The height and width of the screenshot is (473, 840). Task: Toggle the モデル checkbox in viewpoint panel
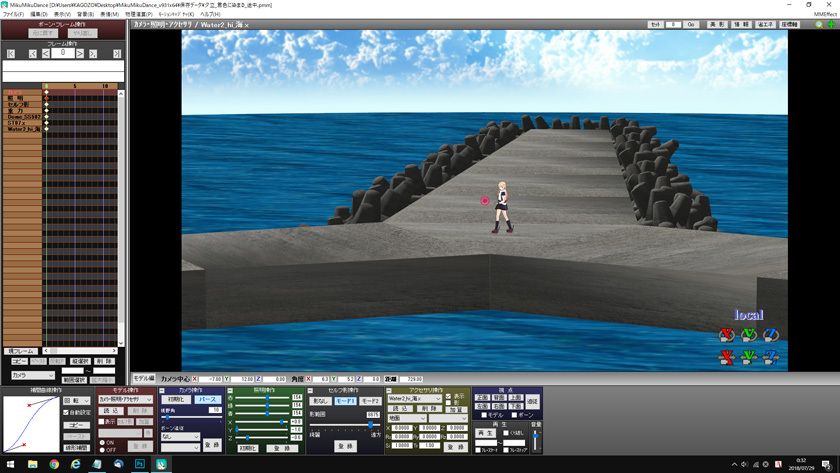(x=484, y=415)
